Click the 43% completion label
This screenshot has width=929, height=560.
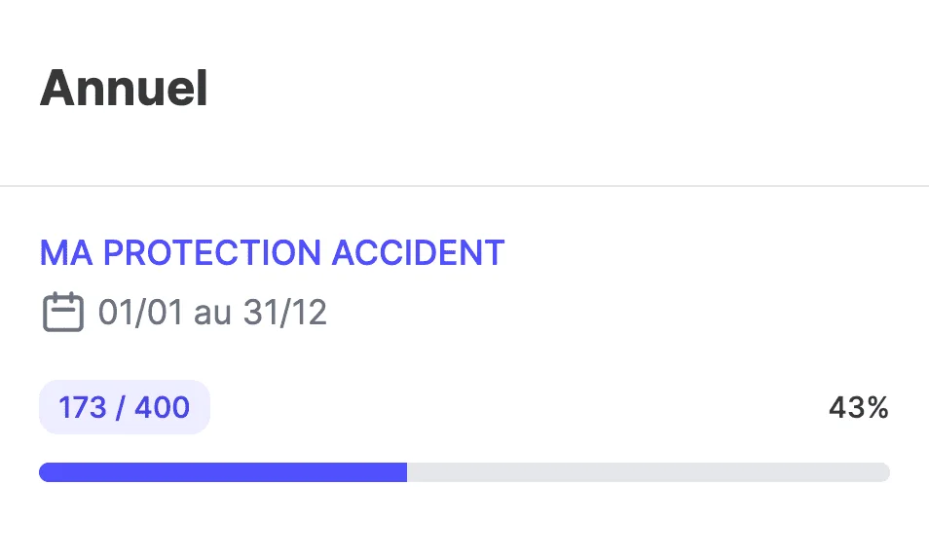(858, 408)
